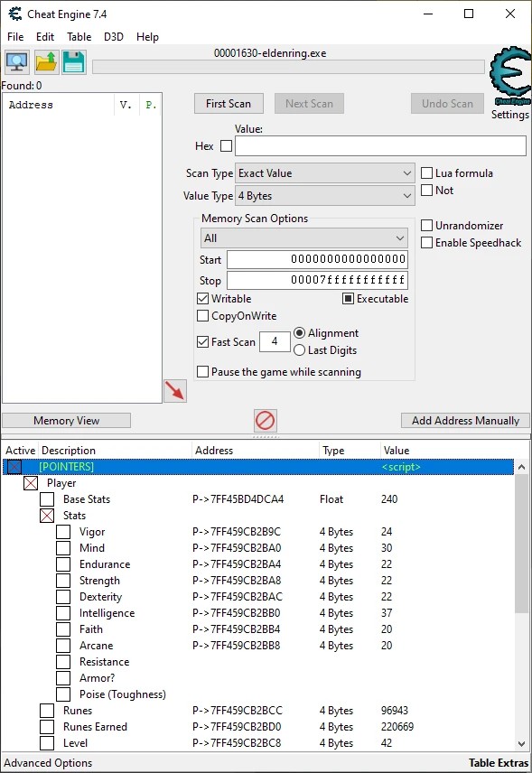
Task: Open the D3D menu
Action: point(114,37)
